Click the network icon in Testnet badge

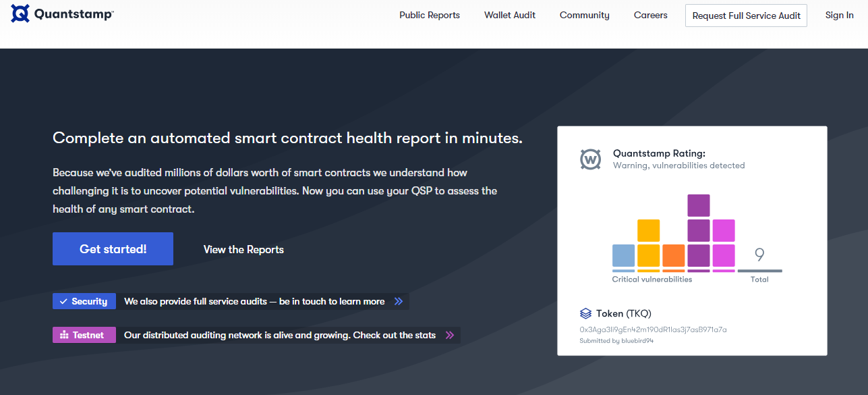64,335
